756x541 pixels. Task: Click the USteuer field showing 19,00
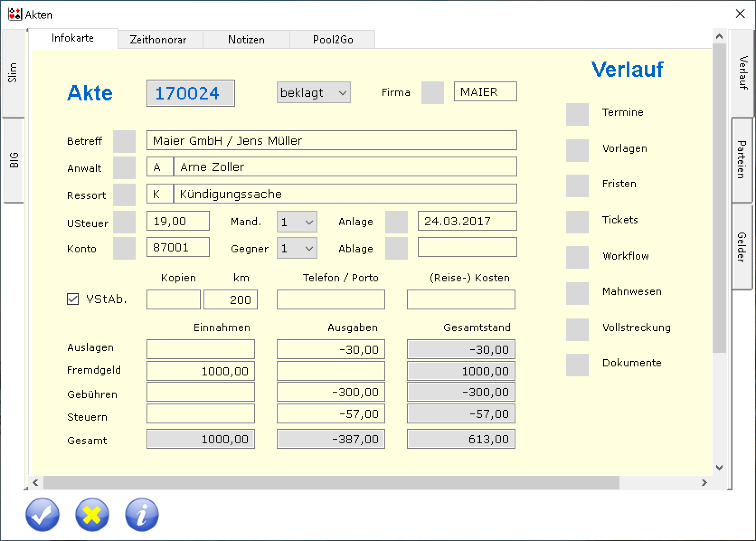(178, 221)
